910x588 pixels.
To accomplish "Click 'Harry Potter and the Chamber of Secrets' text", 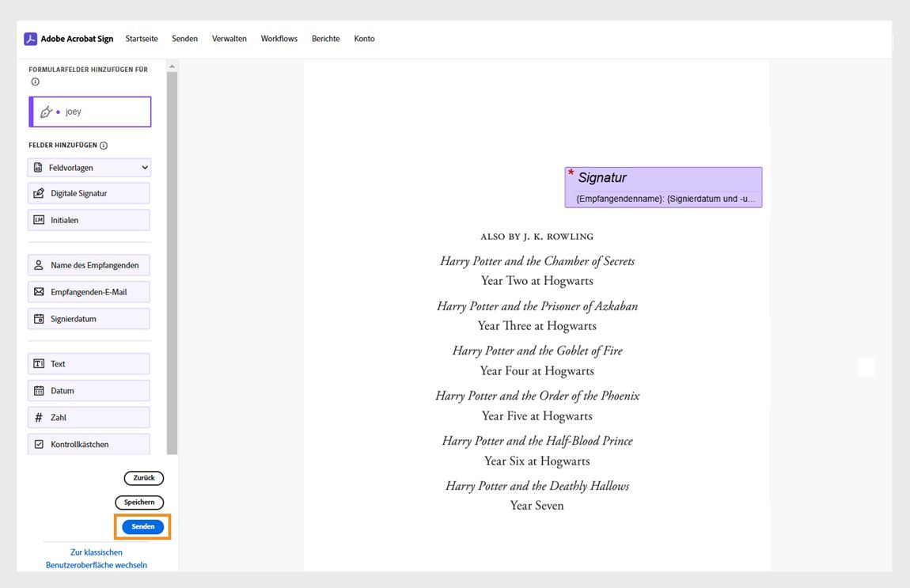I will click(537, 261).
